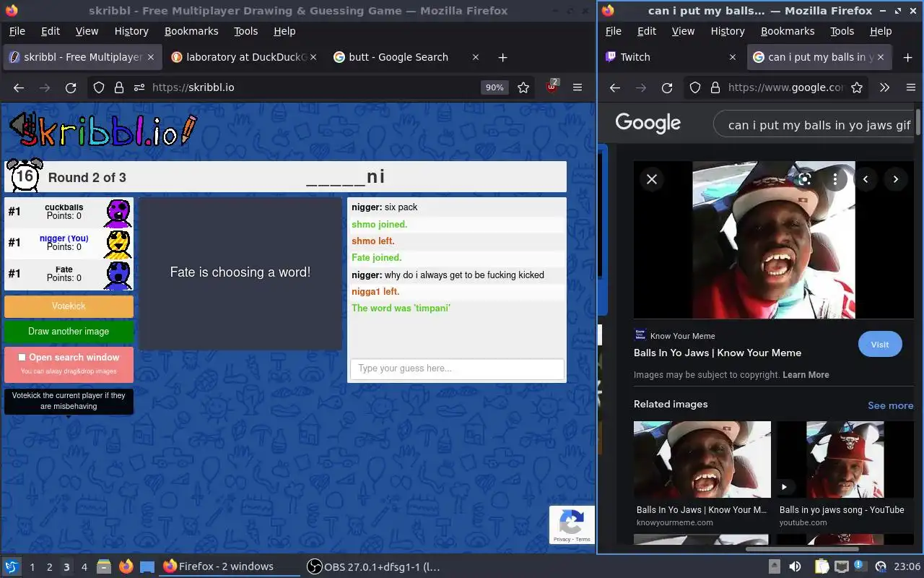Click in the guess chat input
Viewport: 924px width, 578px height.
pyautogui.click(x=457, y=368)
